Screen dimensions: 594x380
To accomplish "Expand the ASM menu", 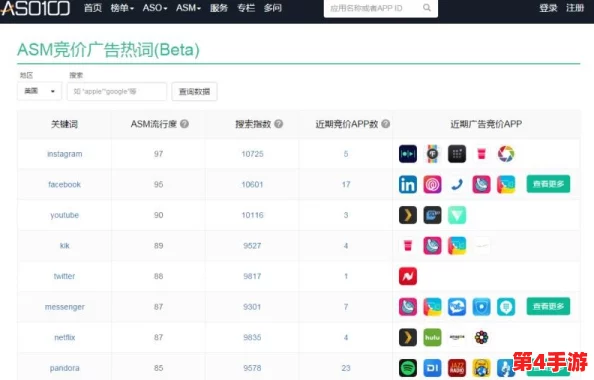I will point(188,8).
